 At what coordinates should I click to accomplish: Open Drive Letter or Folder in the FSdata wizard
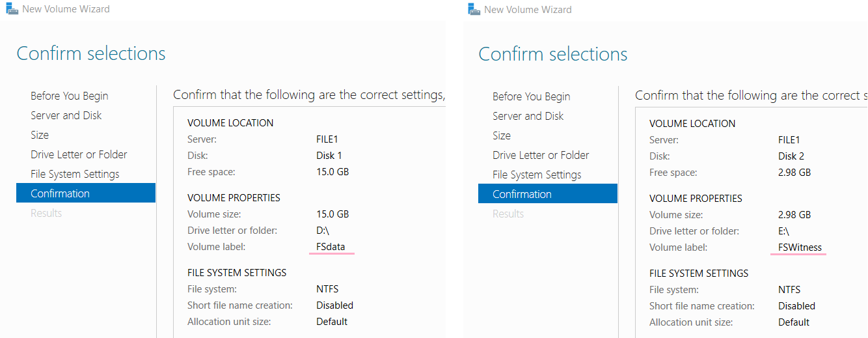coord(79,154)
